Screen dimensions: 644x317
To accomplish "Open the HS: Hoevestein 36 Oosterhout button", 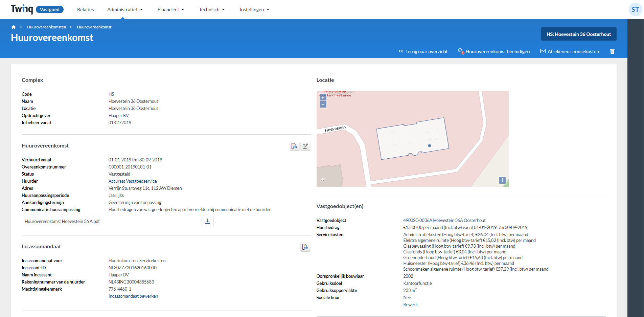I will tap(579, 34).
